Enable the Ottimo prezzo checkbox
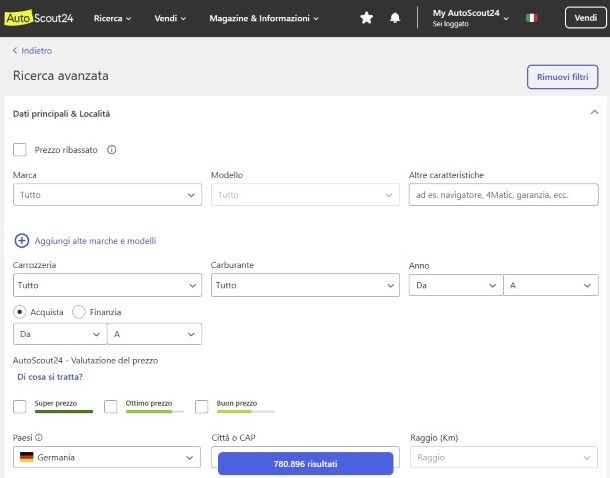The height and width of the screenshot is (478, 610). click(x=111, y=407)
